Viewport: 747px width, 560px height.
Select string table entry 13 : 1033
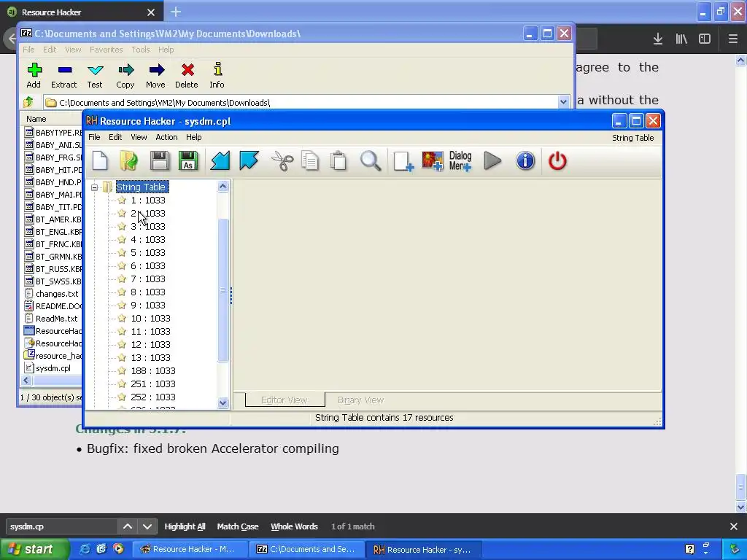(150, 357)
